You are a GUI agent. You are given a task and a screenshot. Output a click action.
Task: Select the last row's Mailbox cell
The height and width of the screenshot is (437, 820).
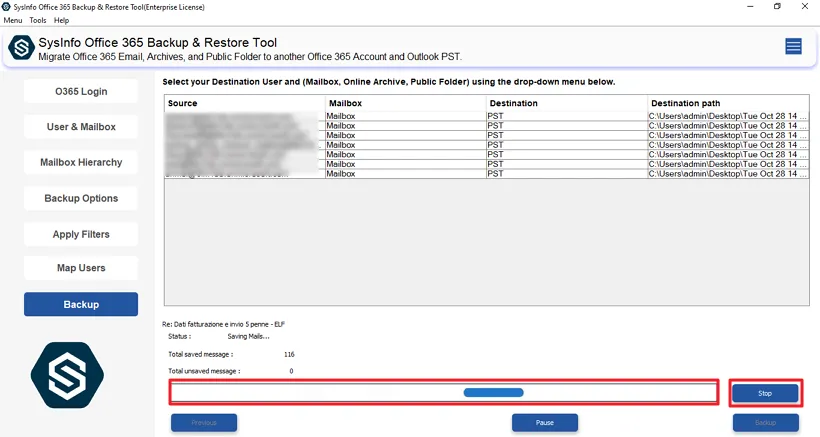tap(405, 174)
